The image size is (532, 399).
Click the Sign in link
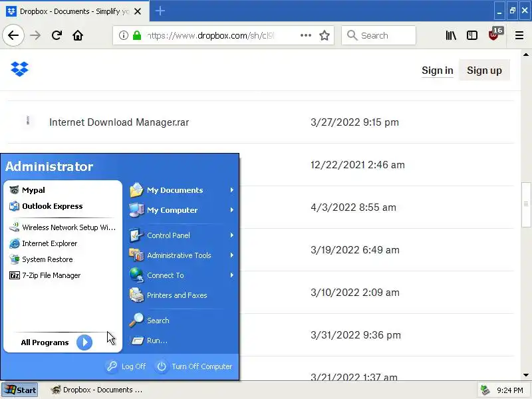(x=438, y=70)
